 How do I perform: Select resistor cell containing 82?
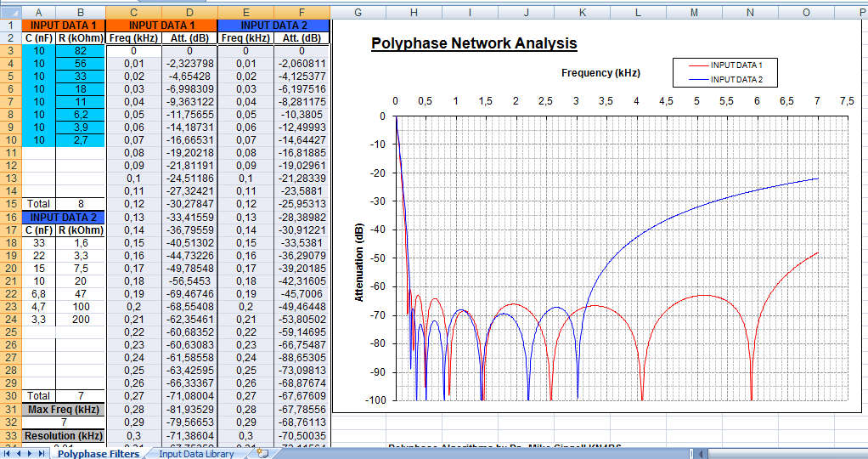(81, 50)
